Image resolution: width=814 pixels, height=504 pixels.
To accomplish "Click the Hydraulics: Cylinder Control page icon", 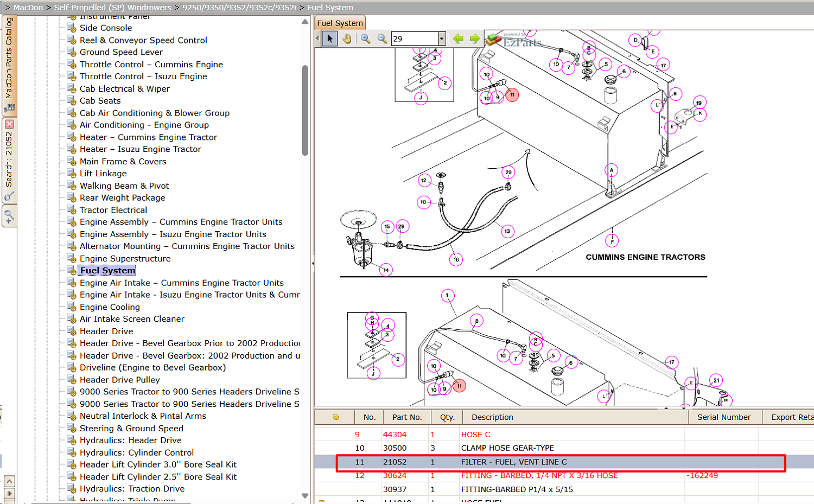I will tap(72, 452).
